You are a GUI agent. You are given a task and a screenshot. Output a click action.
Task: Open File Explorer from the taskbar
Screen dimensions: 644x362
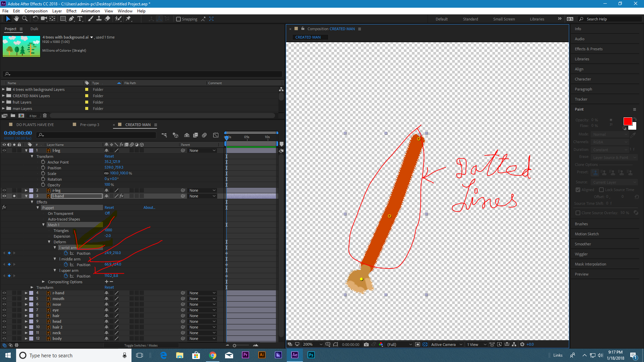(180, 355)
